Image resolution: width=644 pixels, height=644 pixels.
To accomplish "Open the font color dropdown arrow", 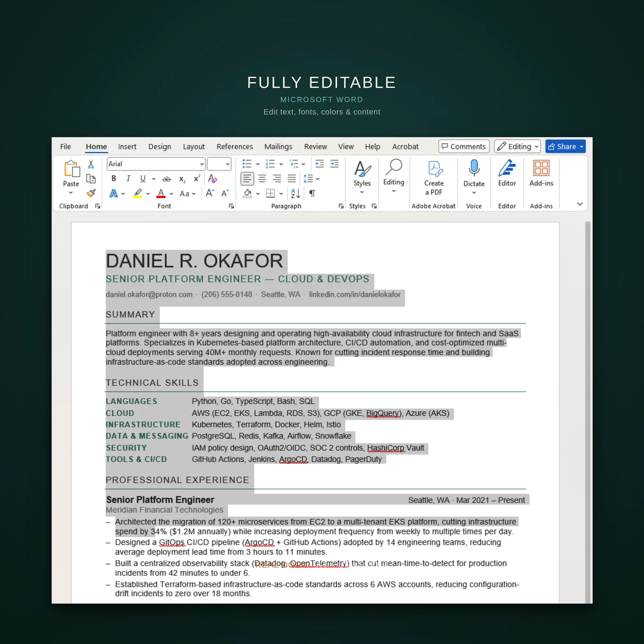I will 172,194.
